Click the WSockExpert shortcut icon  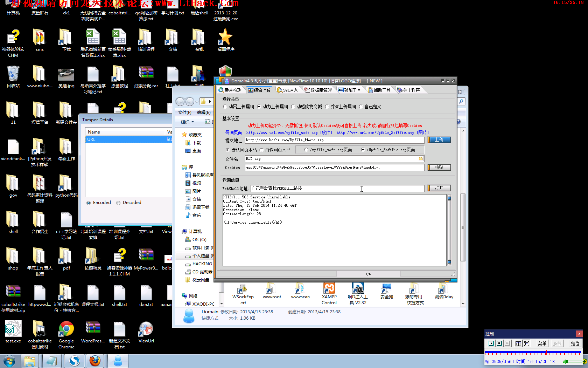point(243,294)
